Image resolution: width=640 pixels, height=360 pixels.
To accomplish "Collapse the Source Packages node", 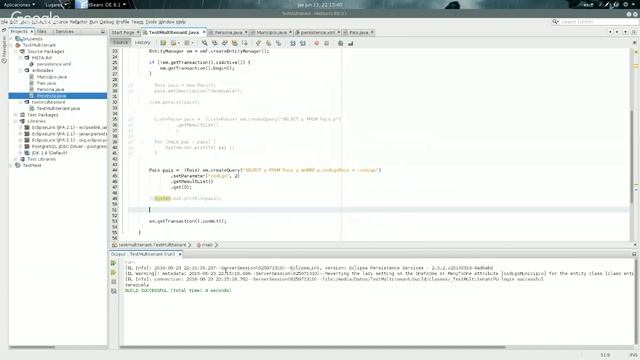I will [16, 51].
